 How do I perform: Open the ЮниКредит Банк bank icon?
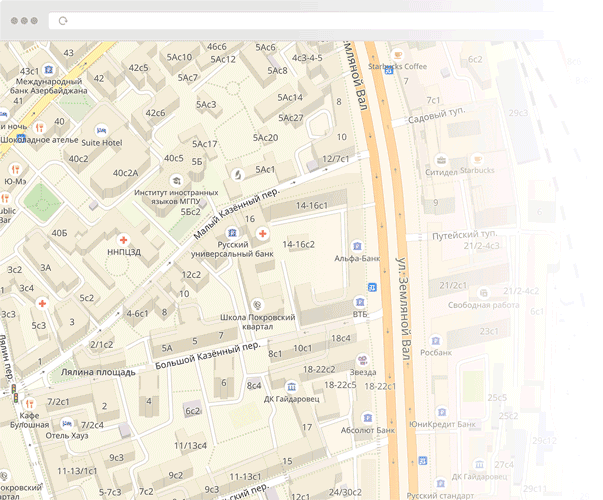point(442,412)
